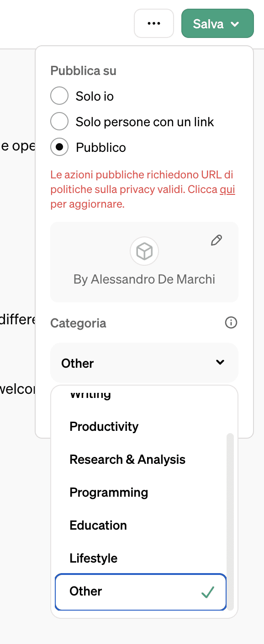Click the cube profile placeholder icon
The width and height of the screenshot is (264, 644).
coord(144,251)
